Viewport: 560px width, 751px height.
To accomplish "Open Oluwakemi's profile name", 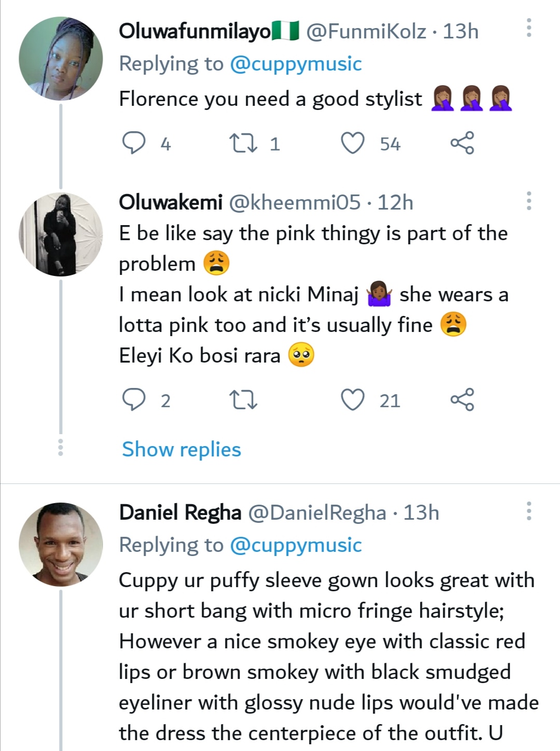I will click(x=171, y=202).
